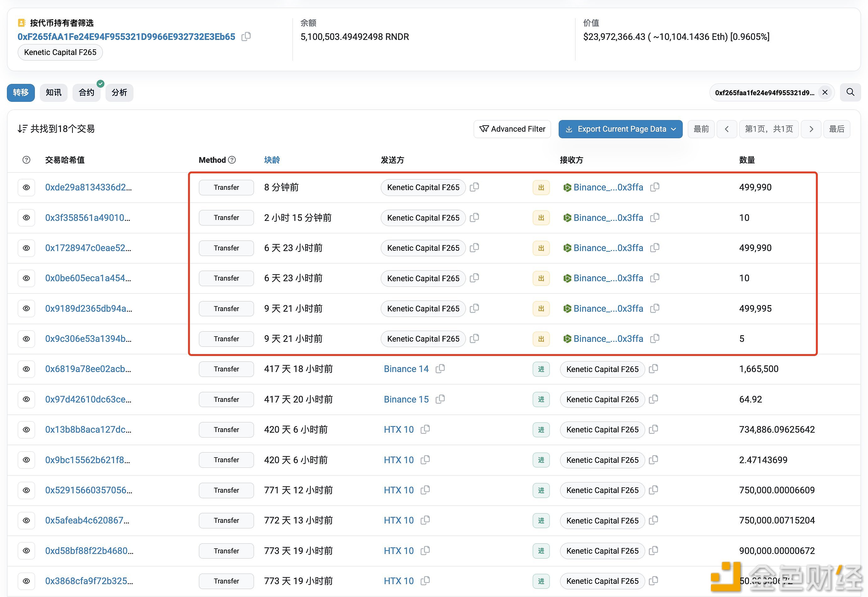Preview transaction 0x9c306e53a1394b eye icon
Screen dimensions: 868x597
point(26,338)
